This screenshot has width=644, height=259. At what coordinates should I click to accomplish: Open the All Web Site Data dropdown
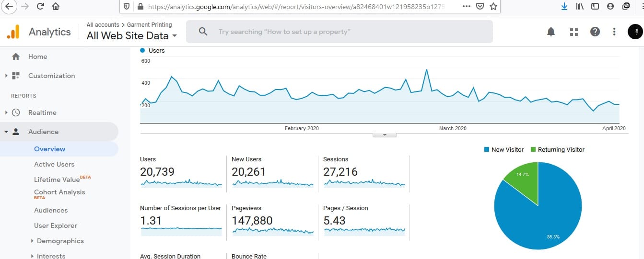coord(132,35)
